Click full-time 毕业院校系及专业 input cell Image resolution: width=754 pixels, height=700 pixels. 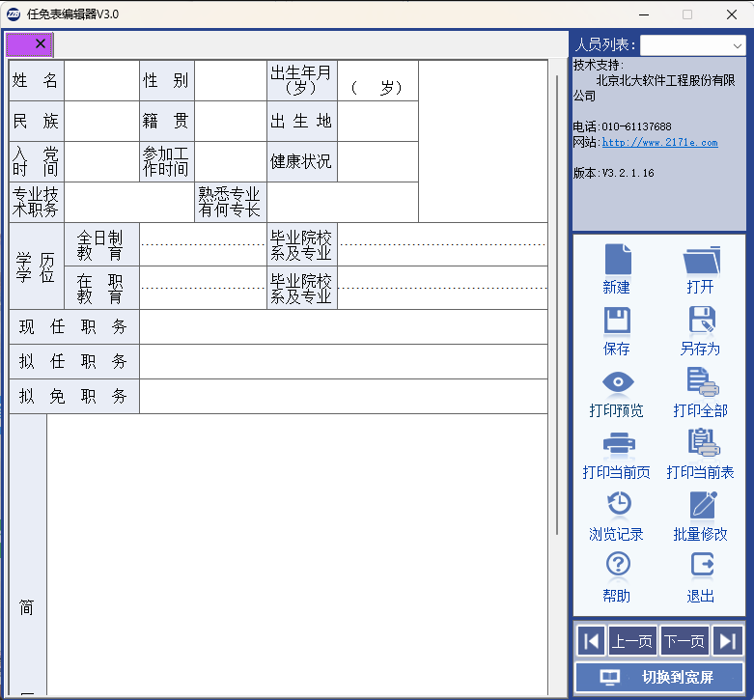pos(442,244)
